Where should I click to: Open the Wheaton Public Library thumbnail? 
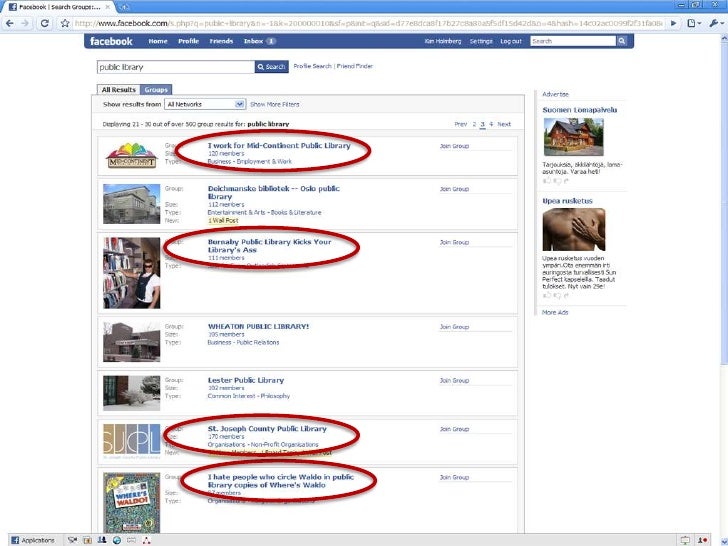[x=131, y=342]
